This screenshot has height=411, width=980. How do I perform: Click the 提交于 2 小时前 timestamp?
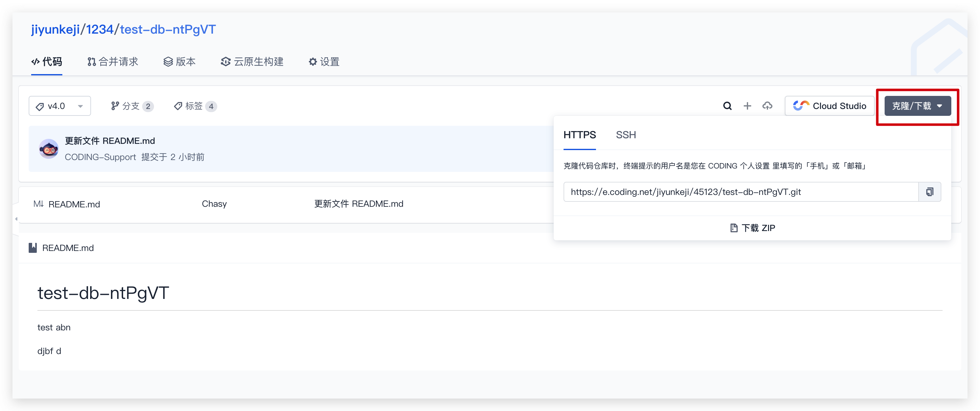173,157
